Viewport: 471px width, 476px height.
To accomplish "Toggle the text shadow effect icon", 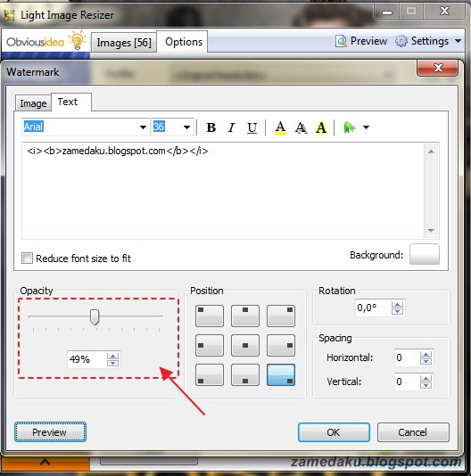I will click(x=301, y=127).
